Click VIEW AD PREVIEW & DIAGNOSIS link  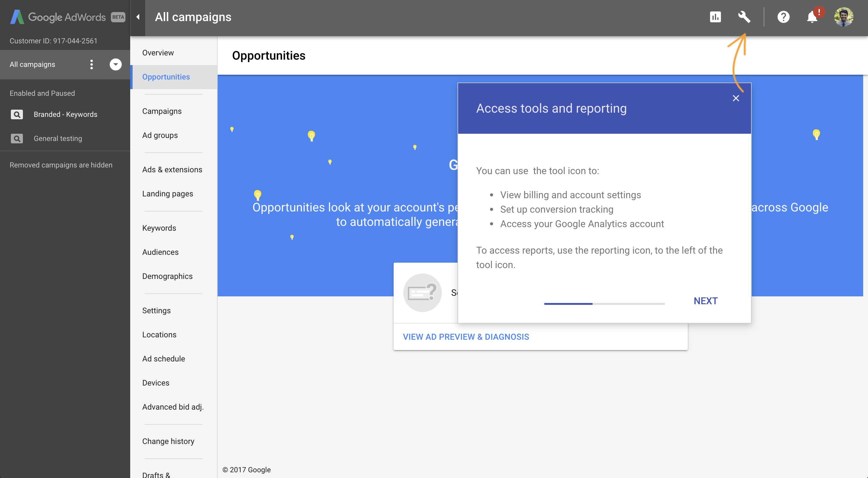coord(466,337)
